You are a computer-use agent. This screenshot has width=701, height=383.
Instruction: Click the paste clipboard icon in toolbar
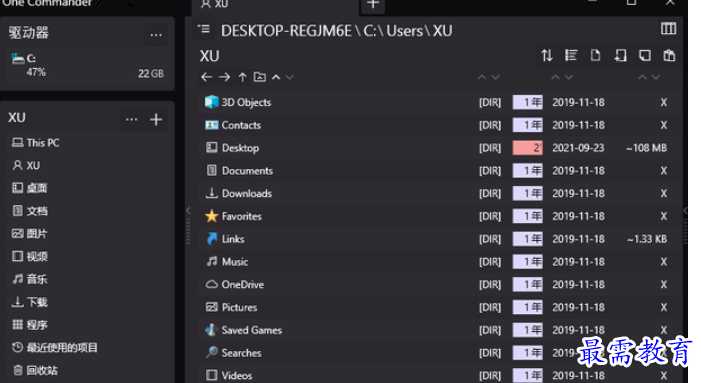pyautogui.click(x=669, y=55)
